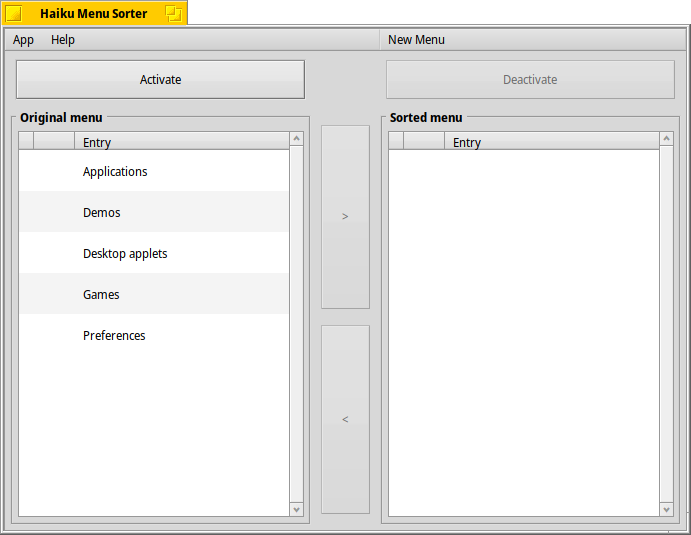The image size is (691, 535).
Task: Open the New Menu menu
Action: 416,40
